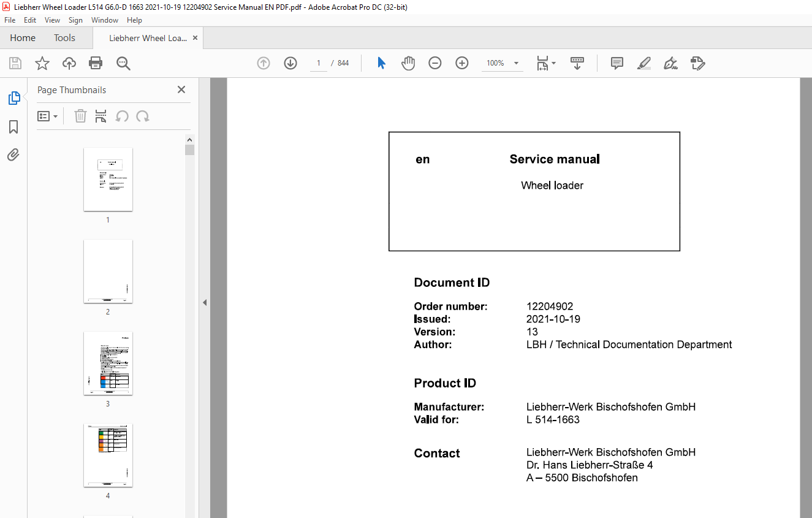Select page 3 thumbnail
Viewport: 812px width, 518px height.
click(108, 363)
